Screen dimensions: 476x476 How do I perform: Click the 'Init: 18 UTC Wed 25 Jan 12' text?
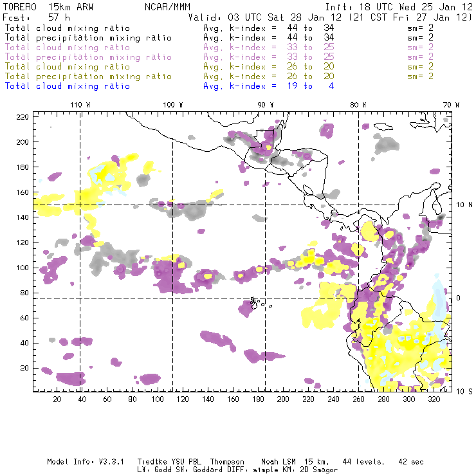tap(399, 7)
